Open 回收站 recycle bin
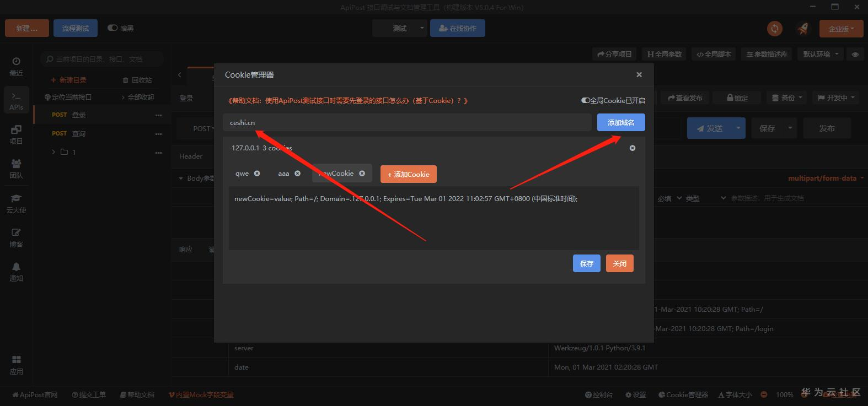 click(137, 80)
